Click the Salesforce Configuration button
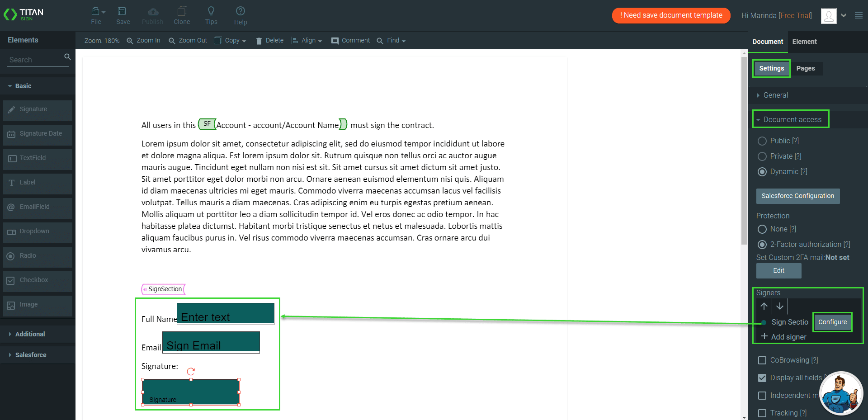Viewport: 868px width, 420px height. (x=797, y=196)
